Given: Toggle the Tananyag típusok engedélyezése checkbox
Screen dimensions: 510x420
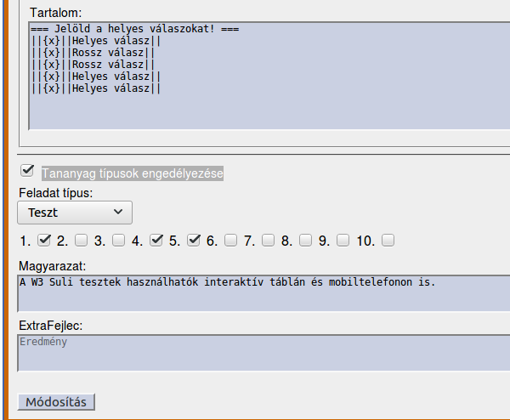Looking at the screenshot, I should point(27,171).
